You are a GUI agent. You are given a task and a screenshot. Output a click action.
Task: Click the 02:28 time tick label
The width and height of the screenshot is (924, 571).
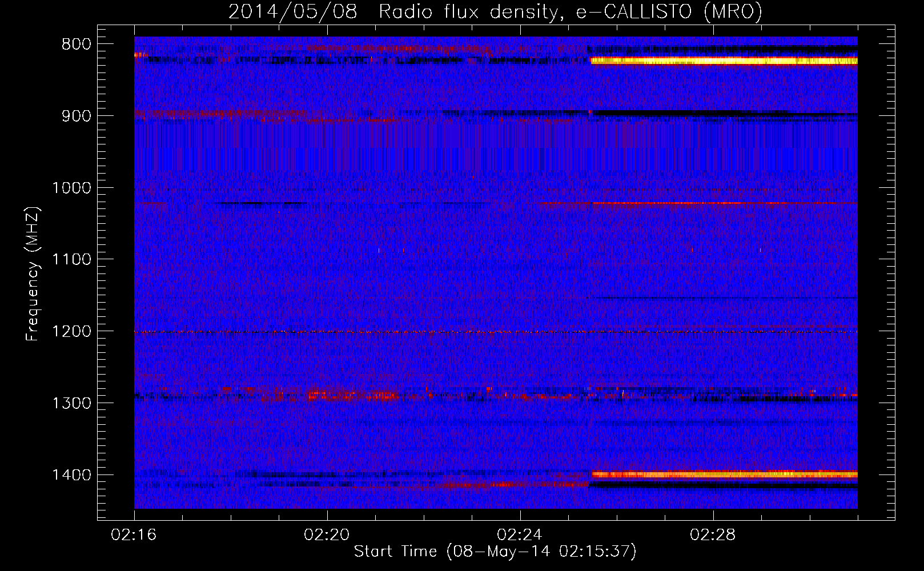[x=713, y=535]
